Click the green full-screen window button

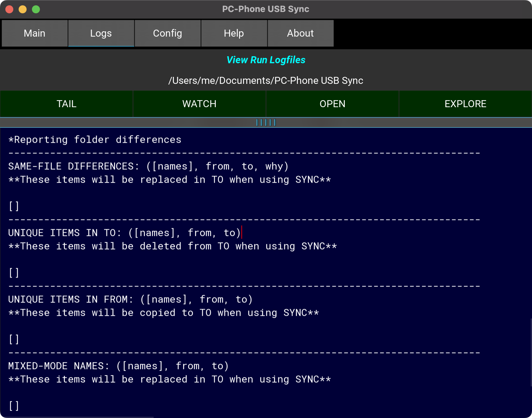click(36, 9)
